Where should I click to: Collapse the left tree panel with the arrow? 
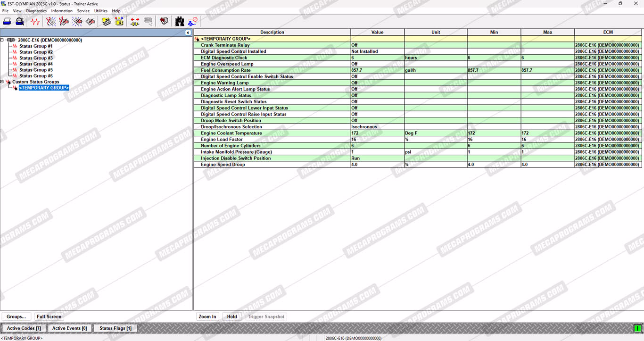click(188, 33)
